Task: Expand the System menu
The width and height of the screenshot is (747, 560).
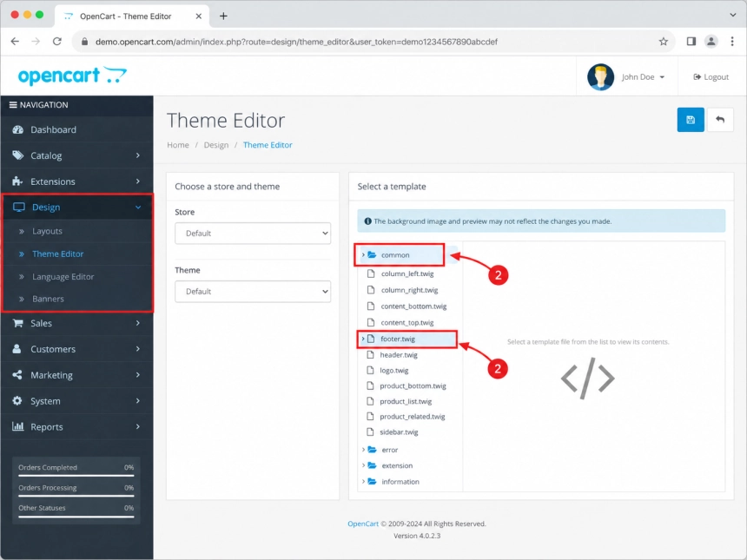Action: point(76,401)
